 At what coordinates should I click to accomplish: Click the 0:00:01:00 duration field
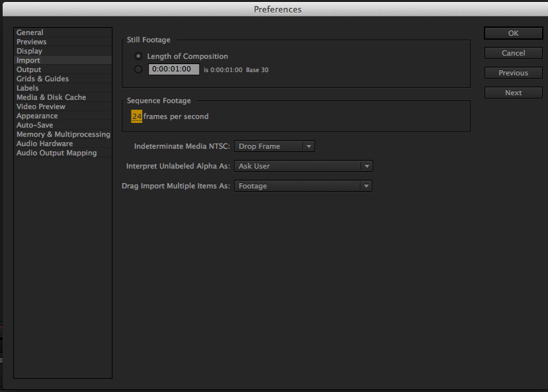(174, 69)
